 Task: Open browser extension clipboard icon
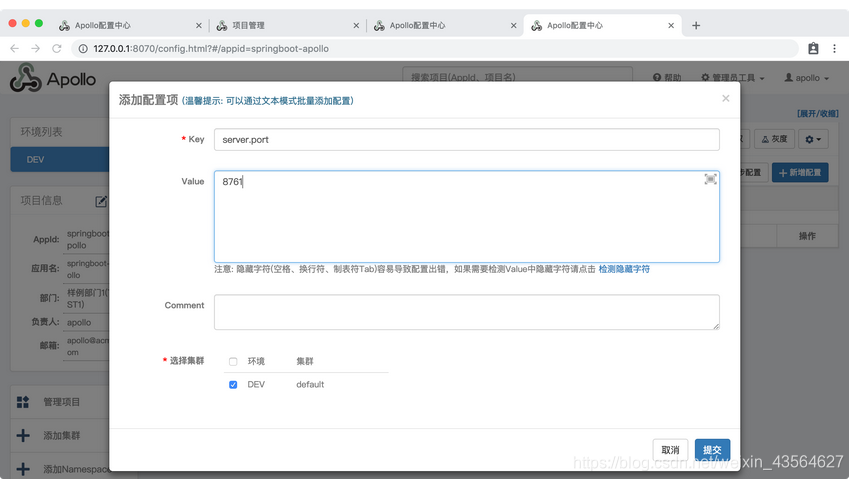pos(813,48)
